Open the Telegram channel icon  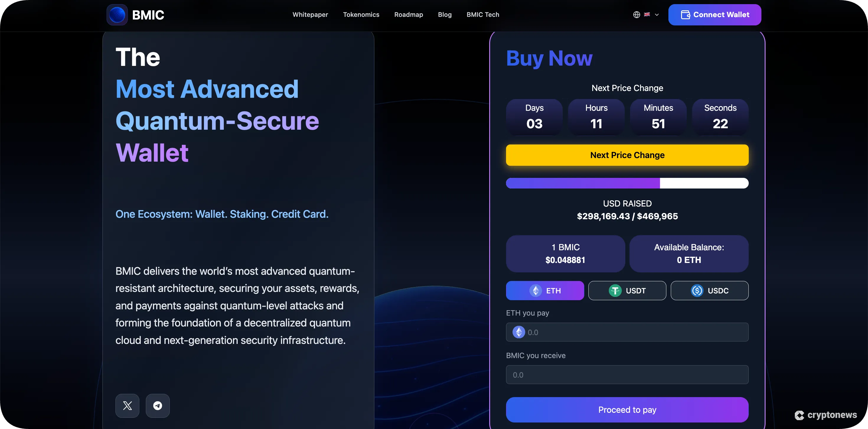point(157,406)
